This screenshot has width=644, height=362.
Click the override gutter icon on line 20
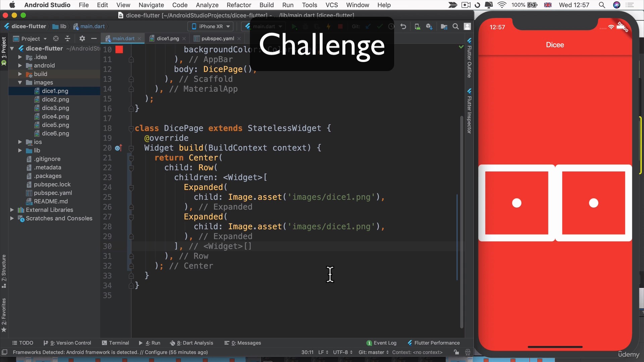(x=118, y=148)
